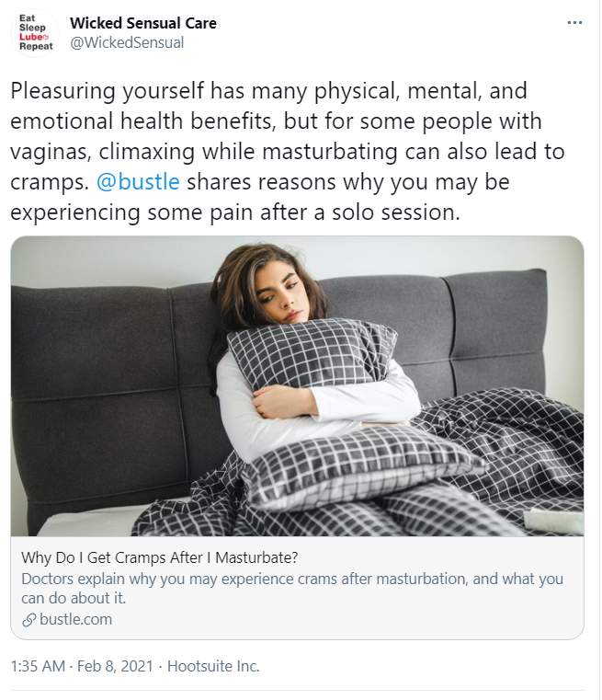Open the @bustle mention link
The width and height of the screenshot is (602, 700).
138,182
